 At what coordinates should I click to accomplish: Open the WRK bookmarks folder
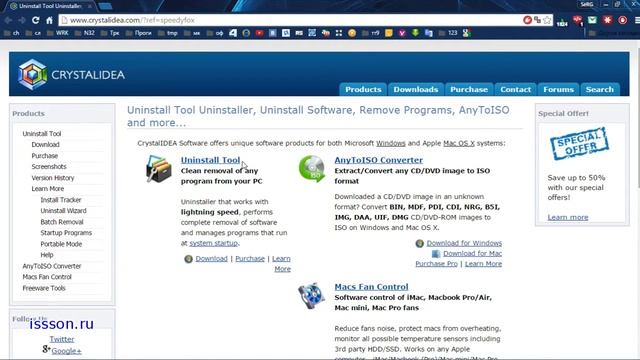(x=58, y=33)
